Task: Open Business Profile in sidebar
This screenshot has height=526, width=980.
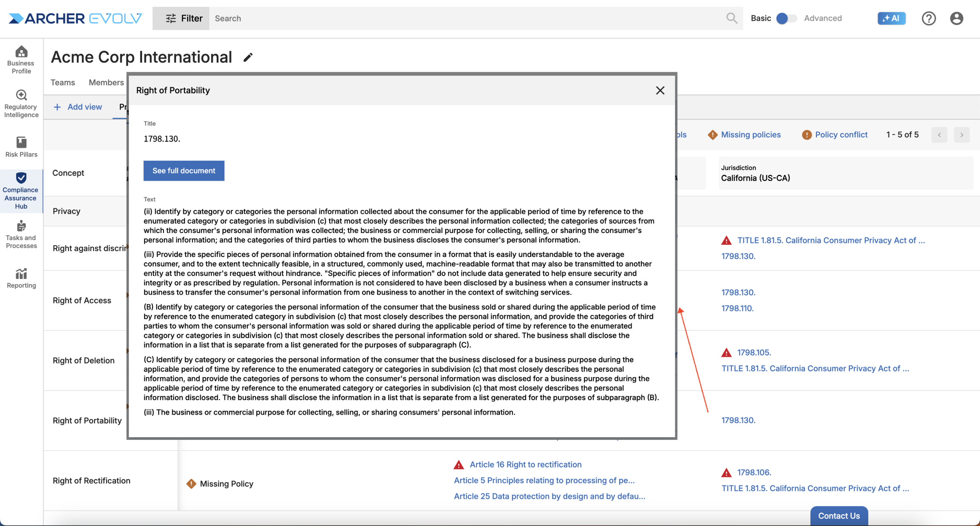Action: tap(21, 60)
